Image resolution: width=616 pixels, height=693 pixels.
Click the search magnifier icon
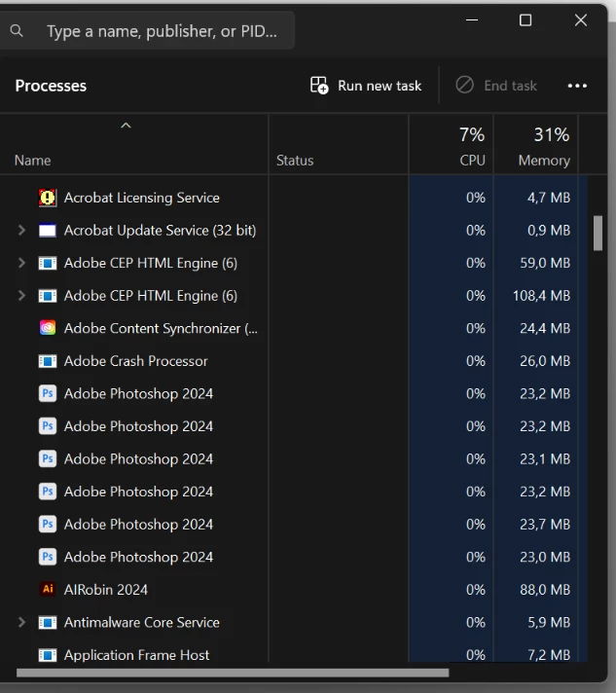(x=17, y=30)
